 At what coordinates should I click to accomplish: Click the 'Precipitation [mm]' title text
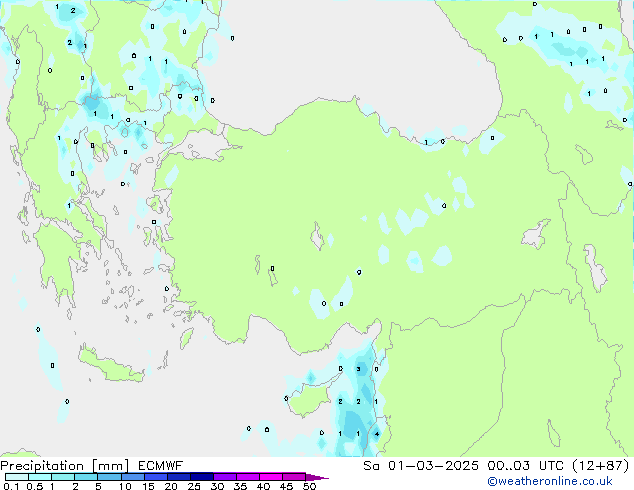pos(65,466)
